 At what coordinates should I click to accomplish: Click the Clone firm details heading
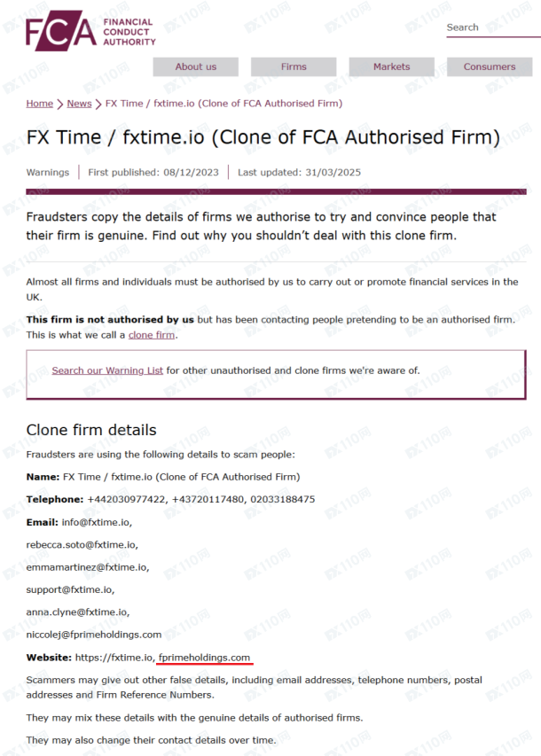91,430
